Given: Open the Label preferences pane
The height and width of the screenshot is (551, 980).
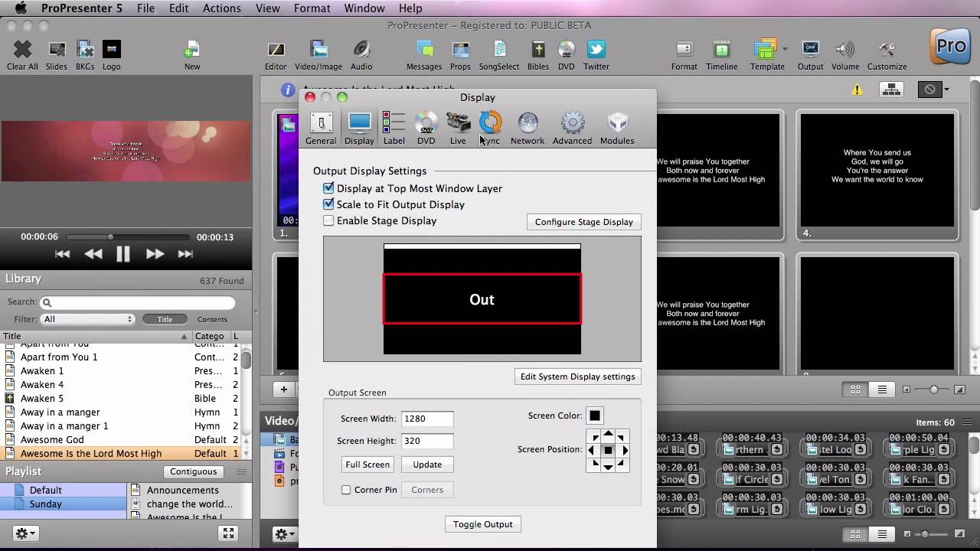Looking at the screenshot, I should [394, 128].
